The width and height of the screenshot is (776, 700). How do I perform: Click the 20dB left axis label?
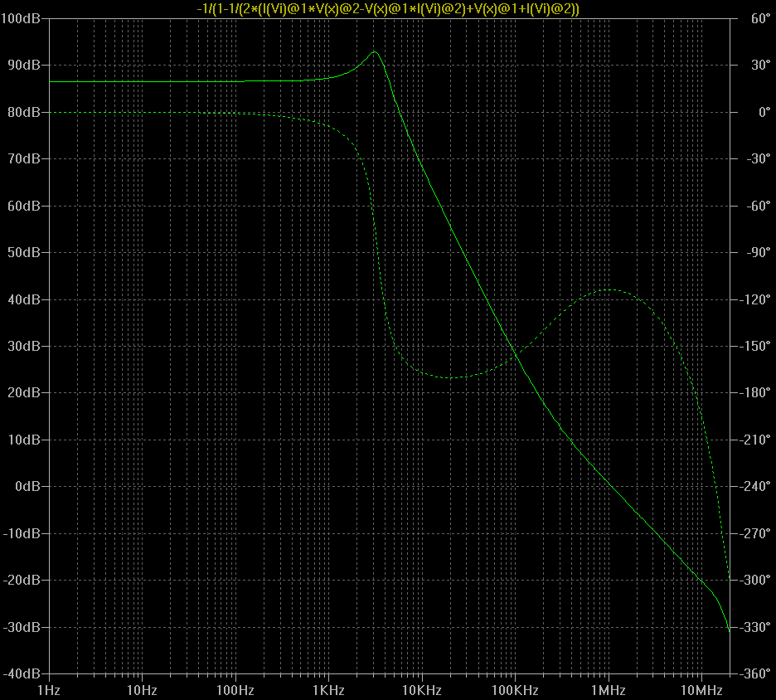point(24,392)
